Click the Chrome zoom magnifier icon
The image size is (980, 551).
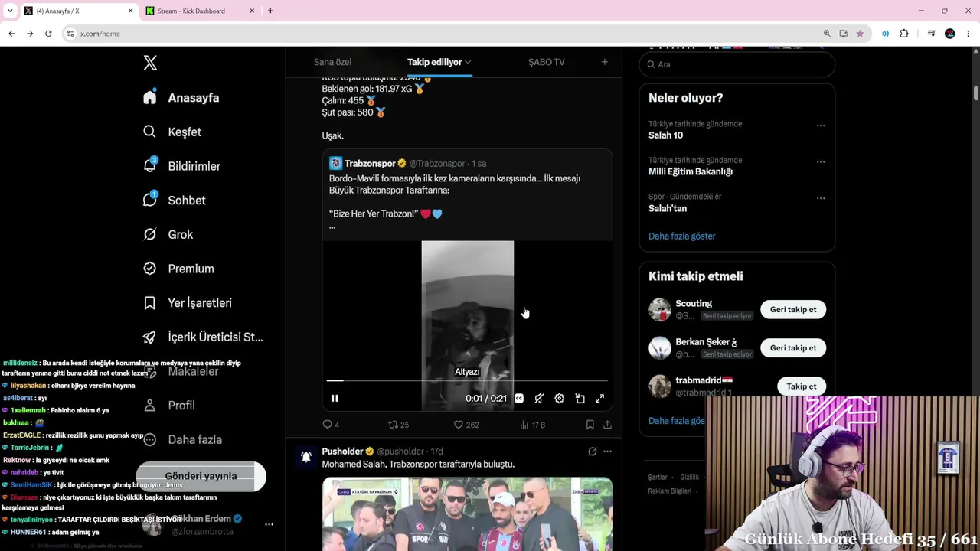pyautogui.click(x=827, y=34)
